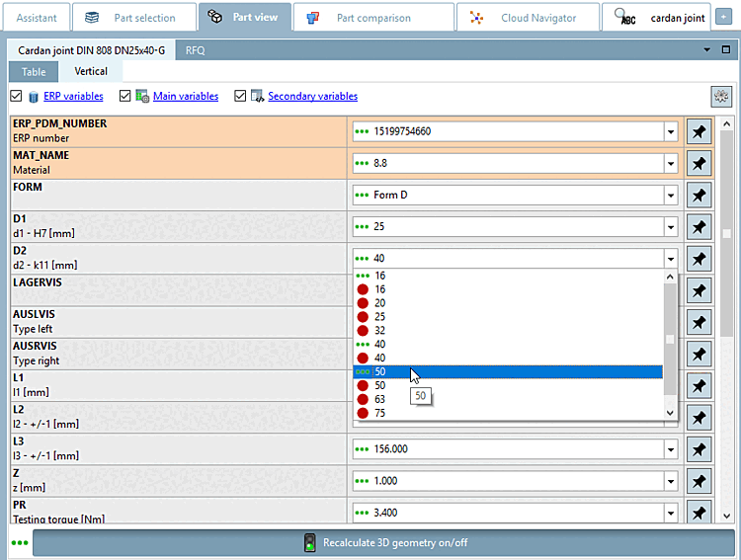Select red-marked value 20 in D2 list
This screenshot has width=741, height=560.
508,303
